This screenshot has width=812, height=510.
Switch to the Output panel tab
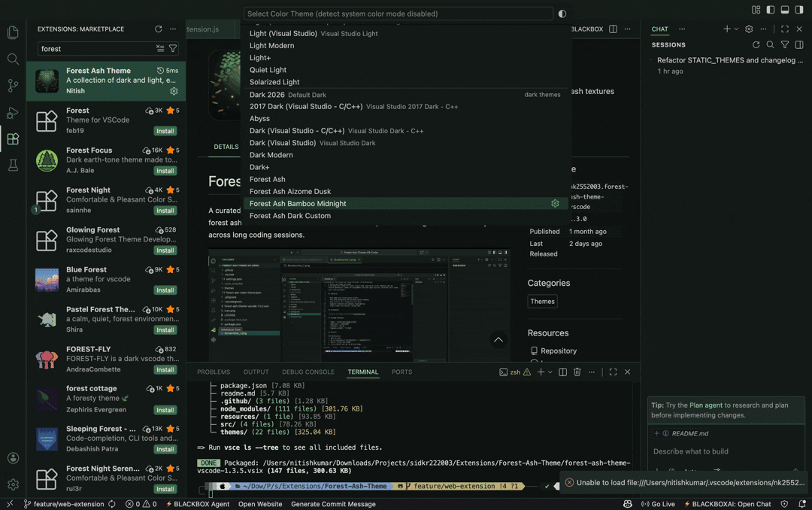tap(256, 372)
